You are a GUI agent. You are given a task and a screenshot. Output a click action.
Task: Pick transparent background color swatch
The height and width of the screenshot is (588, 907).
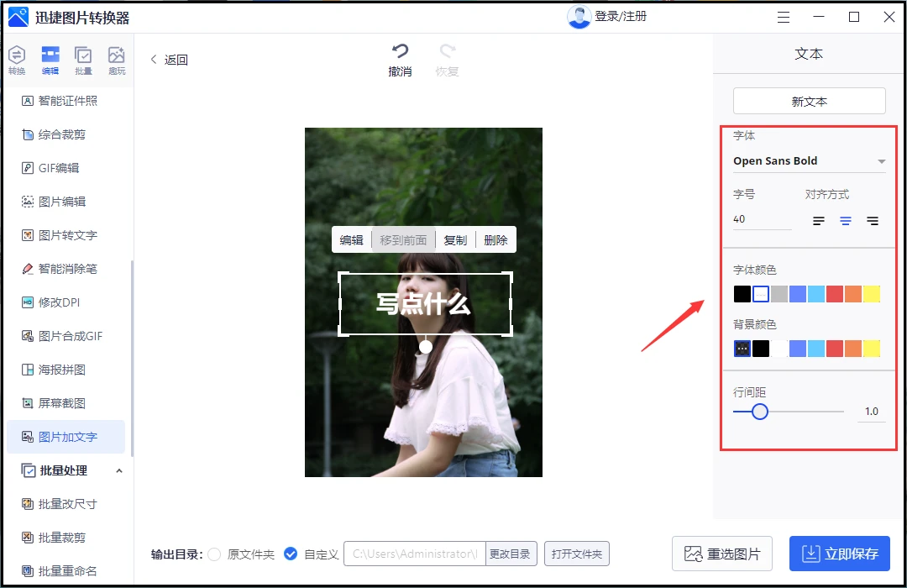point(742,349)
